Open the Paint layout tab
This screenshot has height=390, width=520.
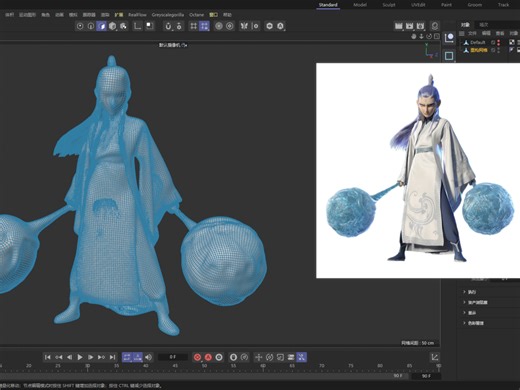[x=446, y=5]
